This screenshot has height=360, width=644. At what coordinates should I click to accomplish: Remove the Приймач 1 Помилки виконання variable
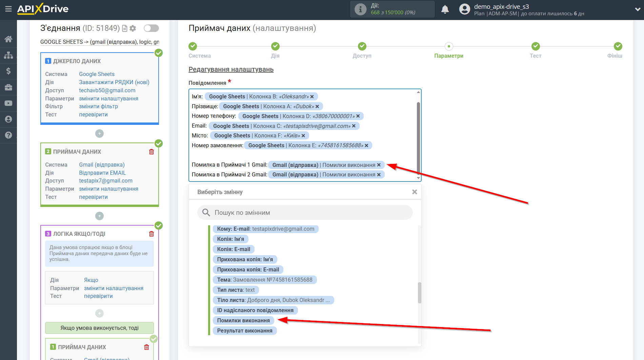pos(379,165)
